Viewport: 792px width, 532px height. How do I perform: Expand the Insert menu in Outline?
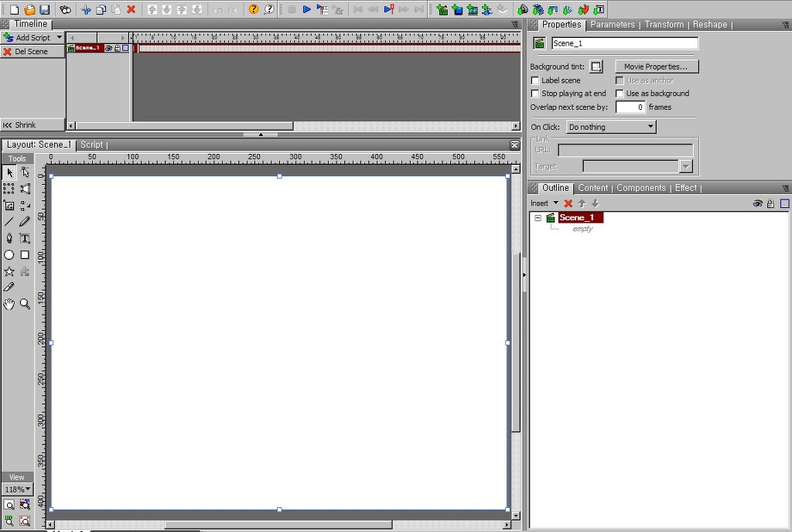click(544, 203)
